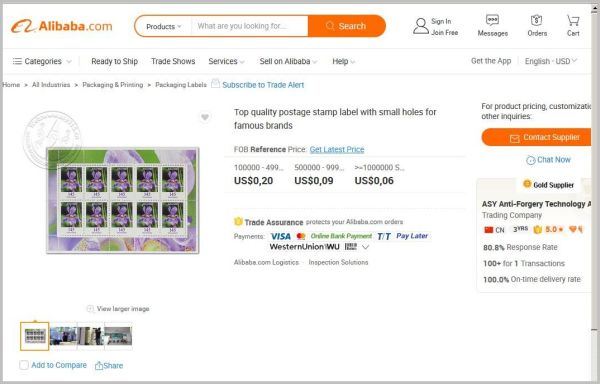Image resolution: width=600 pixels, height=384 pixels.
Task: Open Ready to Ship menu item
Action: [x=114, y=61]
